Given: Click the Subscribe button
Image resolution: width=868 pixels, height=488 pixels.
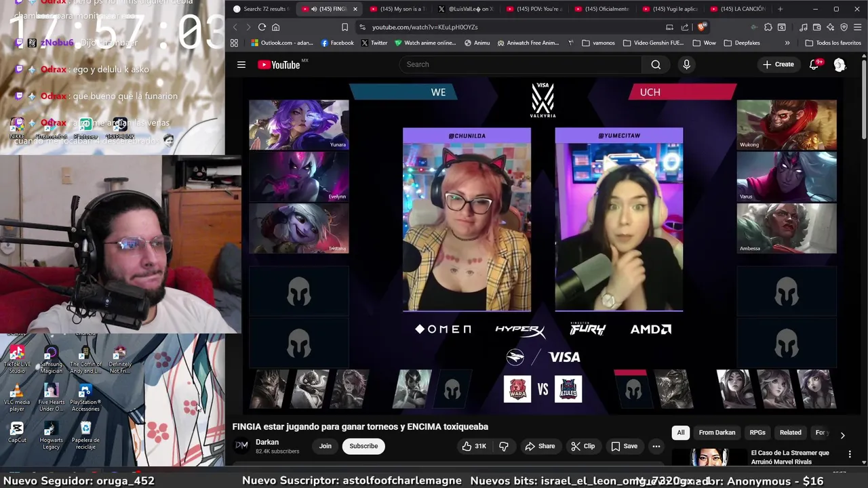Looking at the screenshot, I should coord(363,446).
